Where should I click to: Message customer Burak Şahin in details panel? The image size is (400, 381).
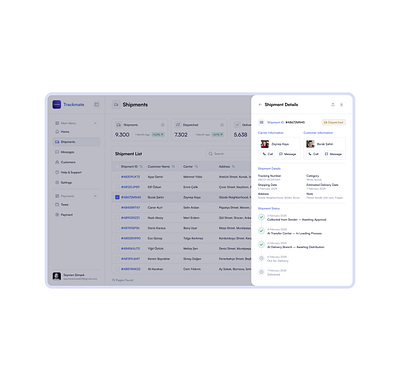point(333,154)
